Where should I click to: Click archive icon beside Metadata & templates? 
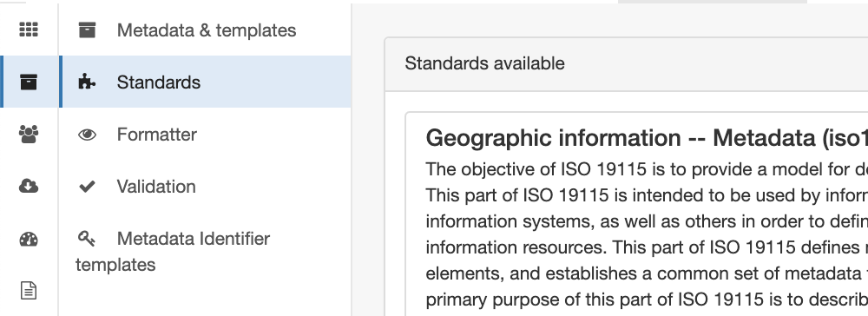(x=87, y=30)
